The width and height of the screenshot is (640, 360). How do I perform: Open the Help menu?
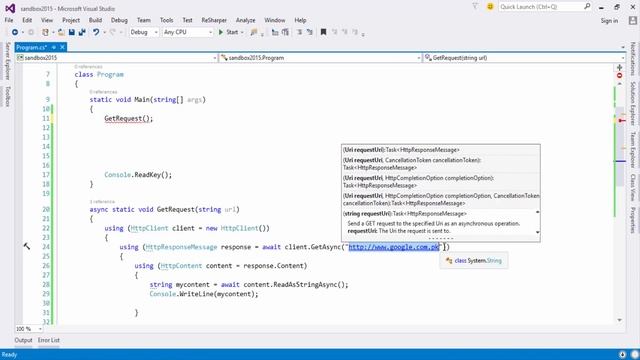300,20
